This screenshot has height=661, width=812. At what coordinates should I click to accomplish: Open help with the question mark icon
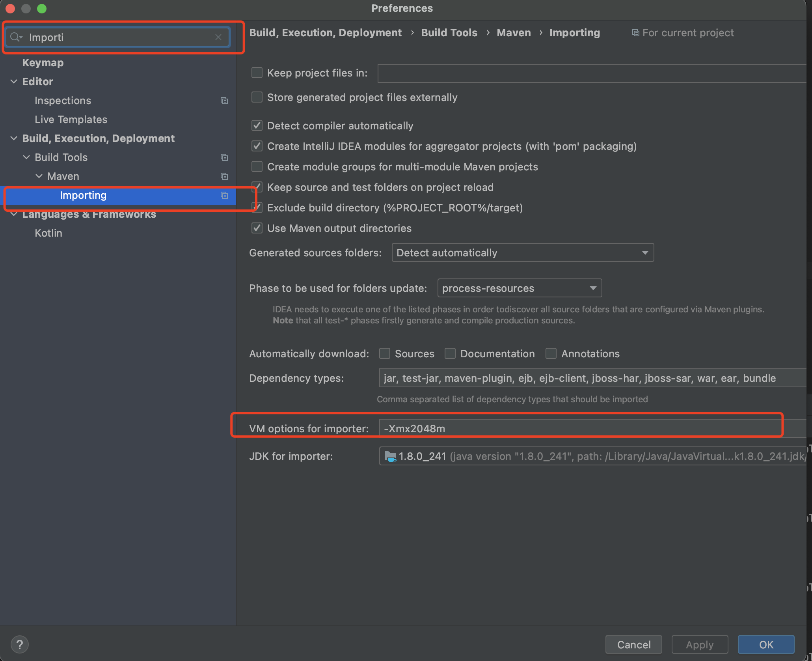tap(19, 644)
